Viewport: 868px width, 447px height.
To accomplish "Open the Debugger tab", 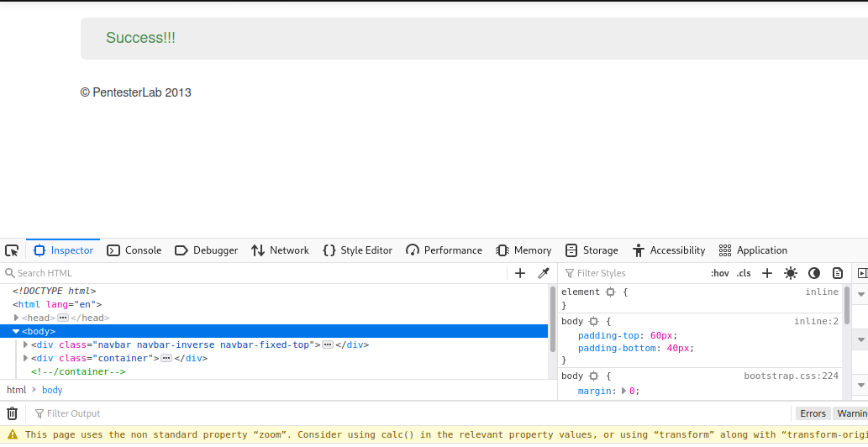I will (x=206, y=250).
